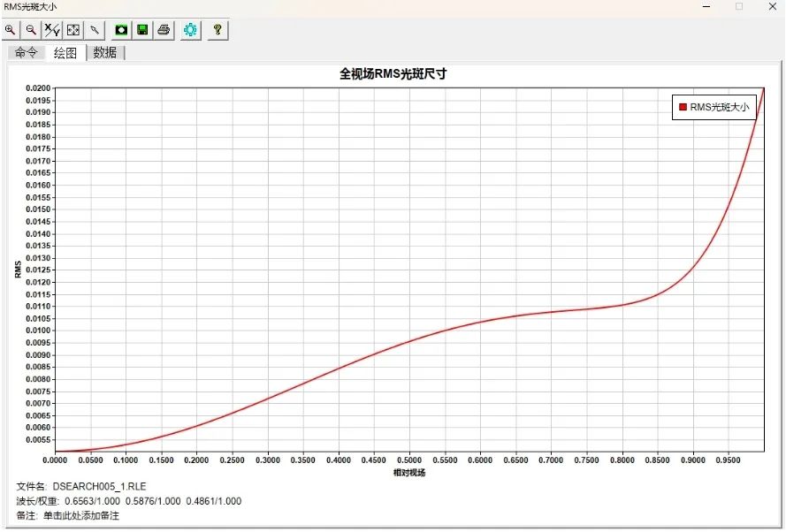Click x-axis tick value 0.9500
Screen dimensions: 786x532
[x=728, y=460]
